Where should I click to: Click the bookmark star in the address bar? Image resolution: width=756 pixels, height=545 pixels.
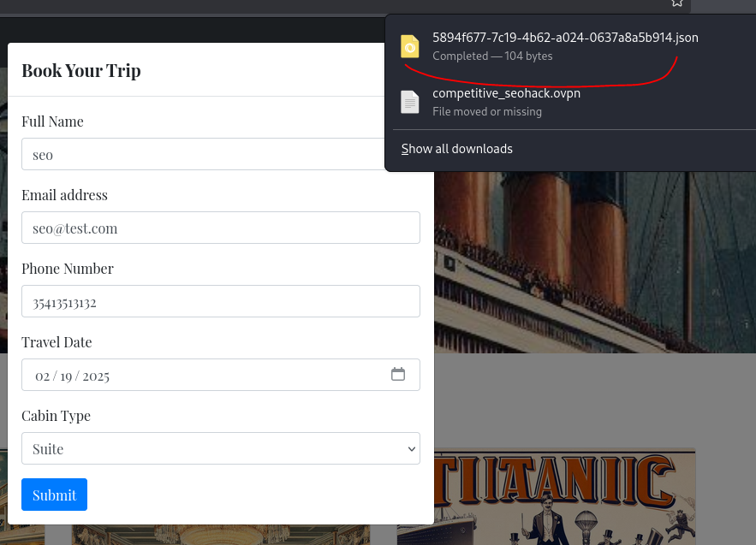[x=677, y=3]
